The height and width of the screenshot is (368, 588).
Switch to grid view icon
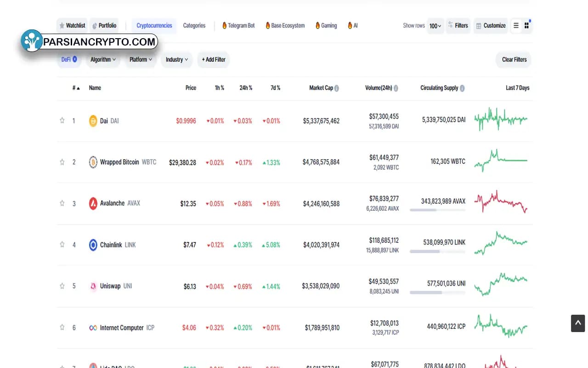point(526,26)
